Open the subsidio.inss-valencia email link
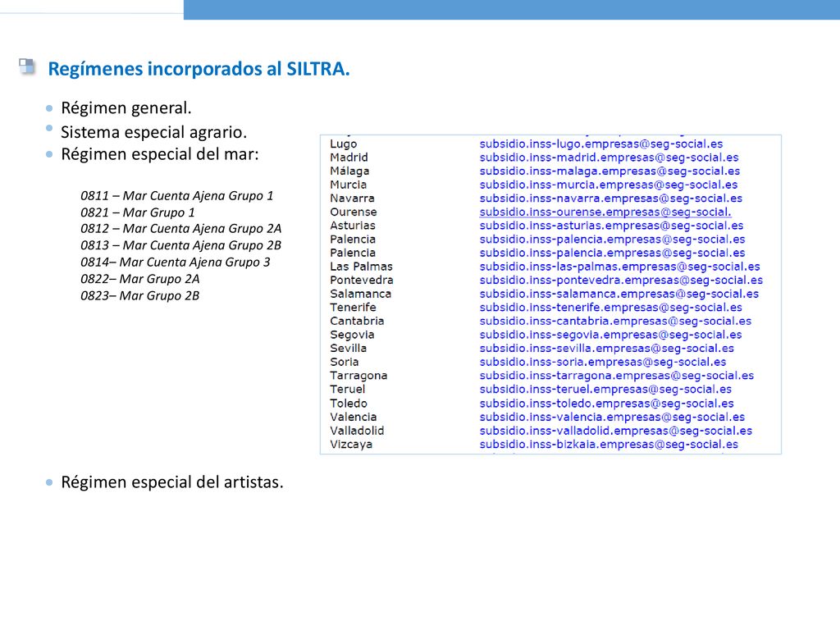This screenshot has height=630, width=840. pos(612,417)
